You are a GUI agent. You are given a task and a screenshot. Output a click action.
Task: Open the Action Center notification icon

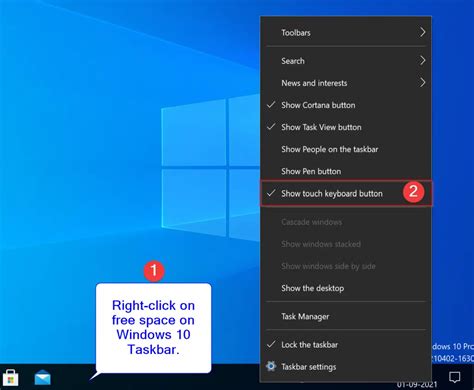pyautogui.click(x=454, y=378)
